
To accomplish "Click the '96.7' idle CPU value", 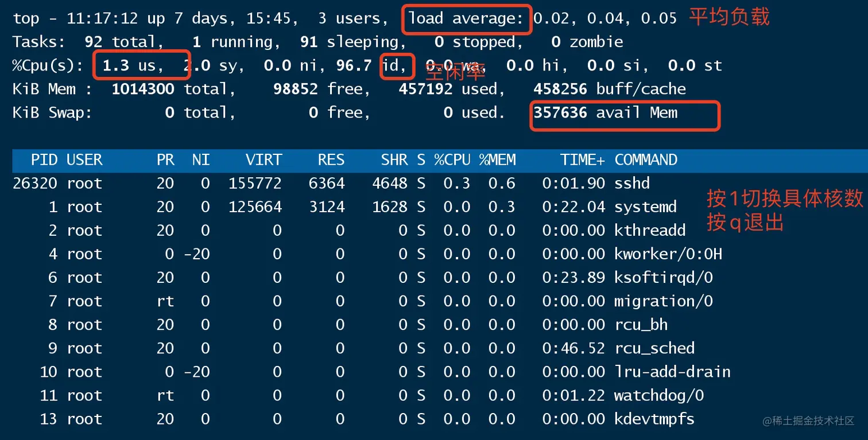I will coord(354,66).
